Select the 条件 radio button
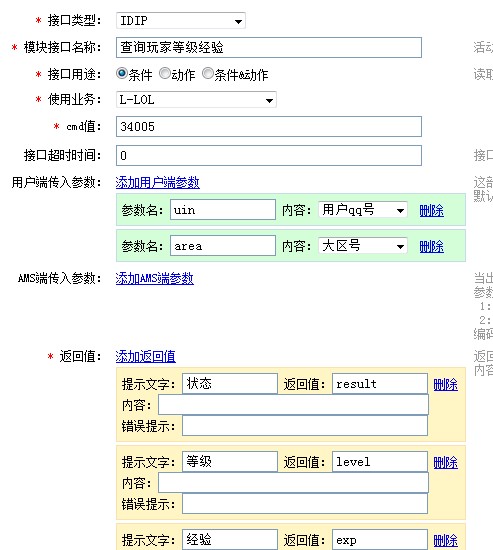 122,73
